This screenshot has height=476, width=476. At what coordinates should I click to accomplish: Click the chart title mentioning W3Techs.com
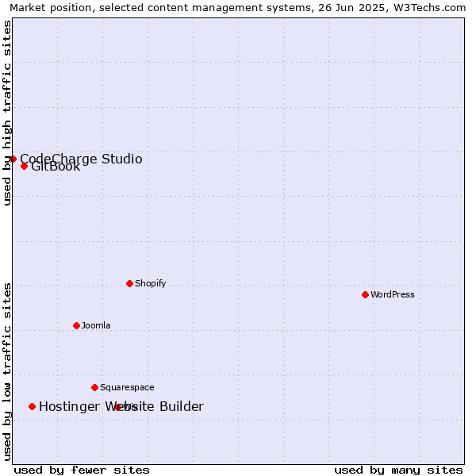click(238, 8)
